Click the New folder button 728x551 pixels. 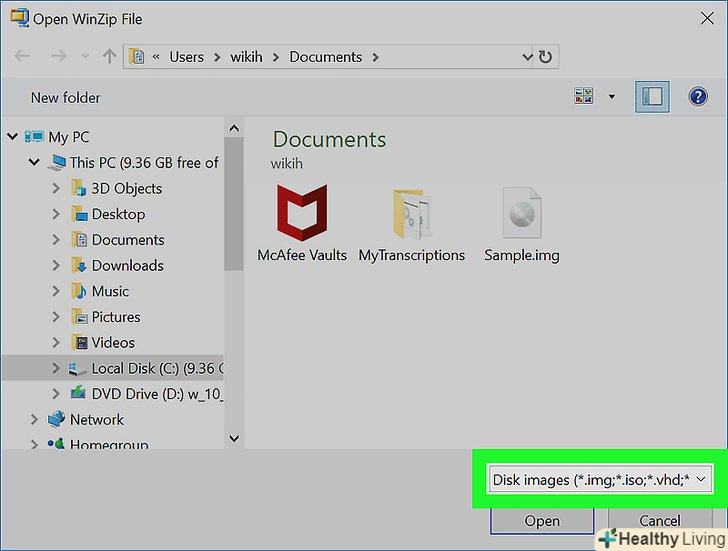[66, 97]
